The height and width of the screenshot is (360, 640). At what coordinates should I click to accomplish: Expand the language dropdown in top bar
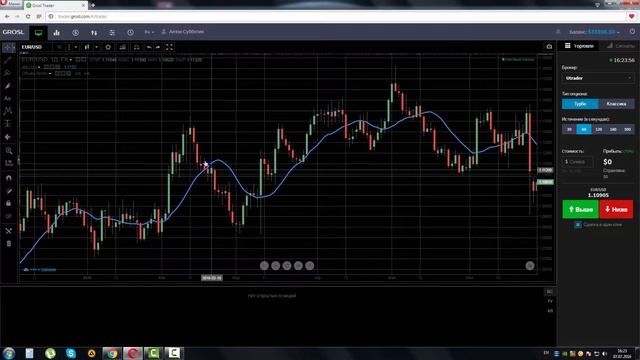(x=149, y=32)
